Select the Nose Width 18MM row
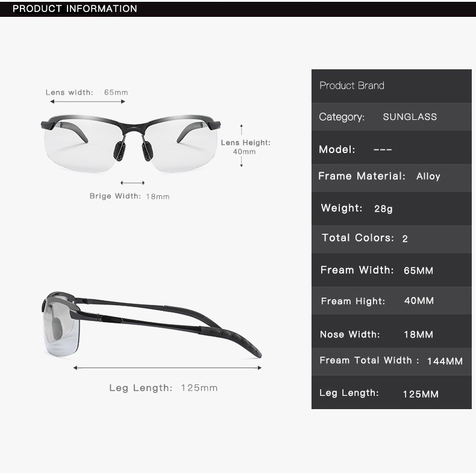Screen dimensions: 476x476 click(x=391, y=331)
